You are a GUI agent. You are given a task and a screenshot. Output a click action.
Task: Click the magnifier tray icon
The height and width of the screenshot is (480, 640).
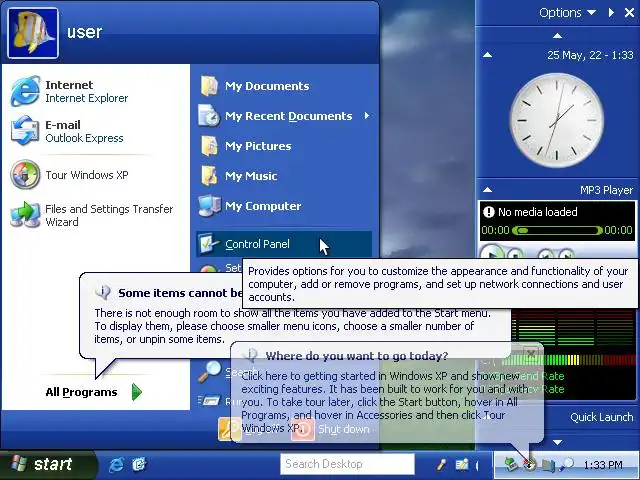[567, 464]
